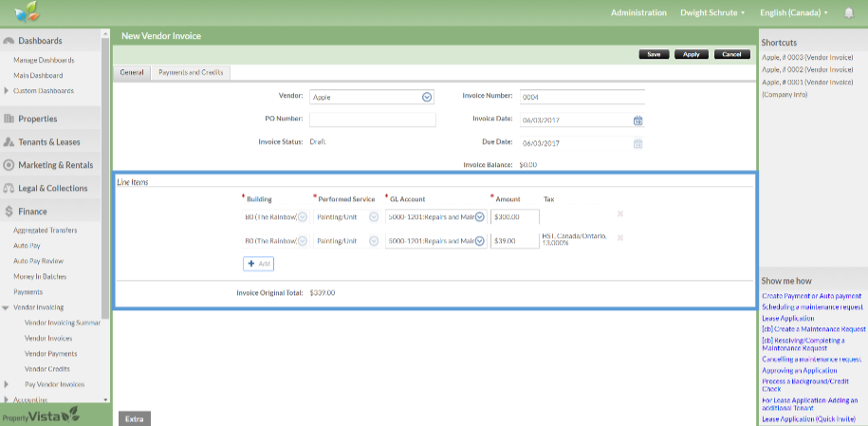Open the Vendor dropdown selector

point(427,97)
